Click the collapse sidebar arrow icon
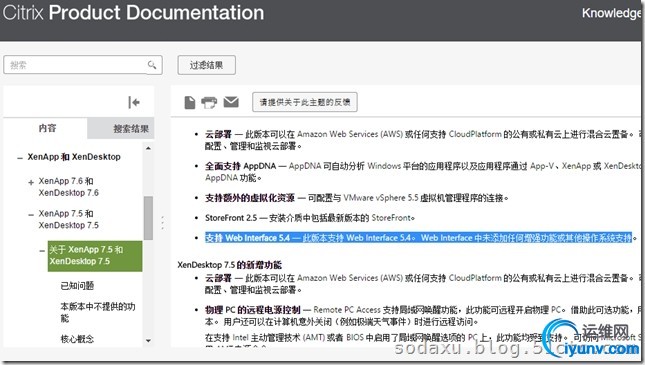645x365 pixels. coord(134,102)
